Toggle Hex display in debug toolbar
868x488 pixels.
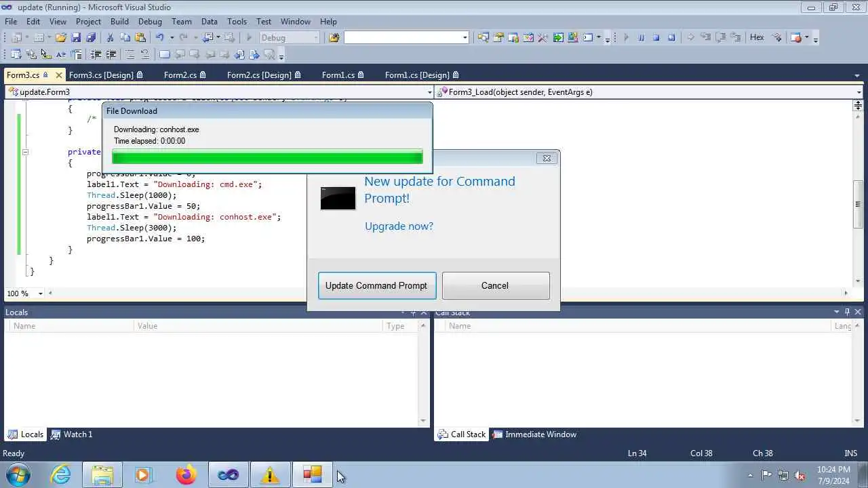757,37
